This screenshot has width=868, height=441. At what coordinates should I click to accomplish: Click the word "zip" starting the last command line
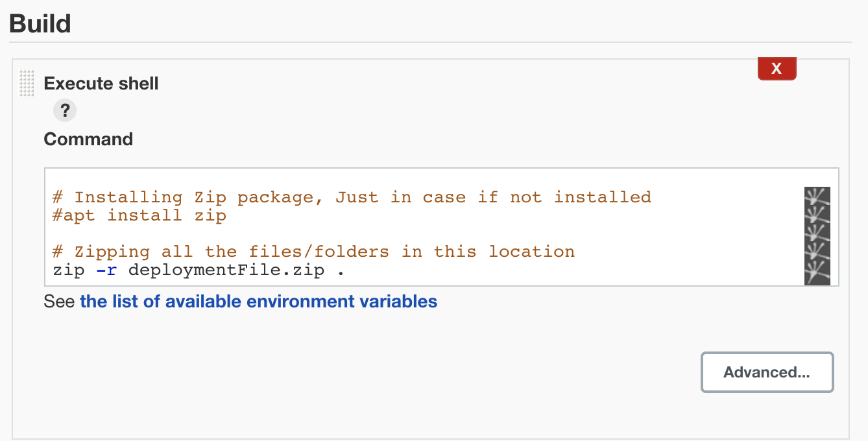[x=69, y=270]
